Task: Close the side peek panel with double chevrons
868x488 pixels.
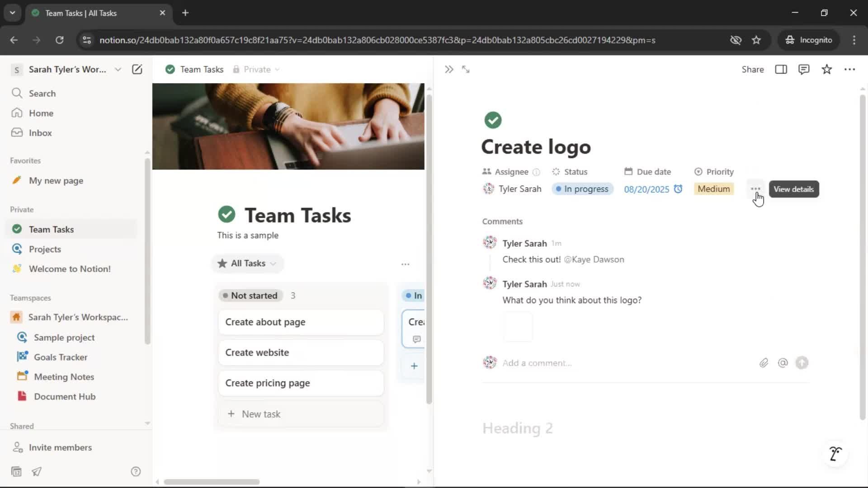Action: click(448, 69)
